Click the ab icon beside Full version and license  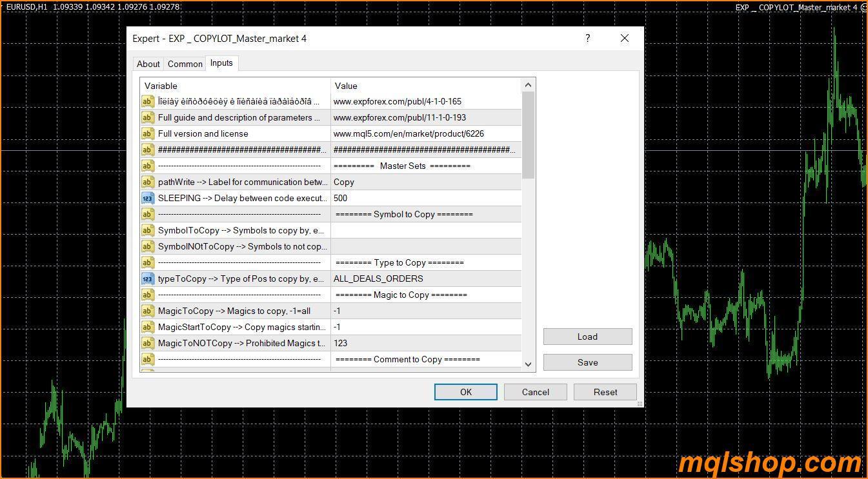(147, 133)
